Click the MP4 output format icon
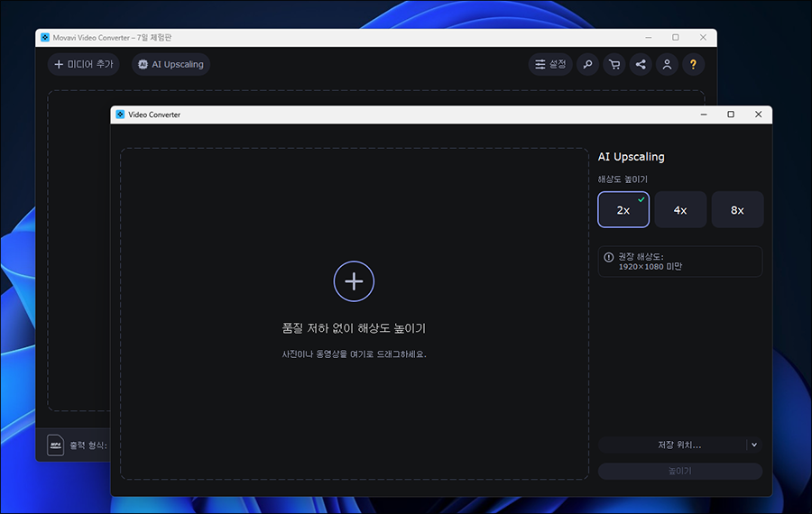The width and height of the screenshot is (812, 514). tap(55, 445)
